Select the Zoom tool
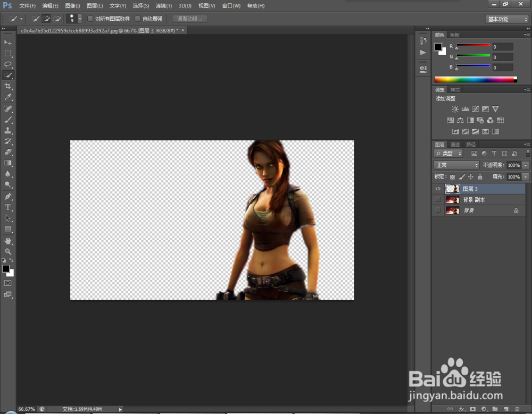This screenshot has width=532, height=414. [8, 251]
